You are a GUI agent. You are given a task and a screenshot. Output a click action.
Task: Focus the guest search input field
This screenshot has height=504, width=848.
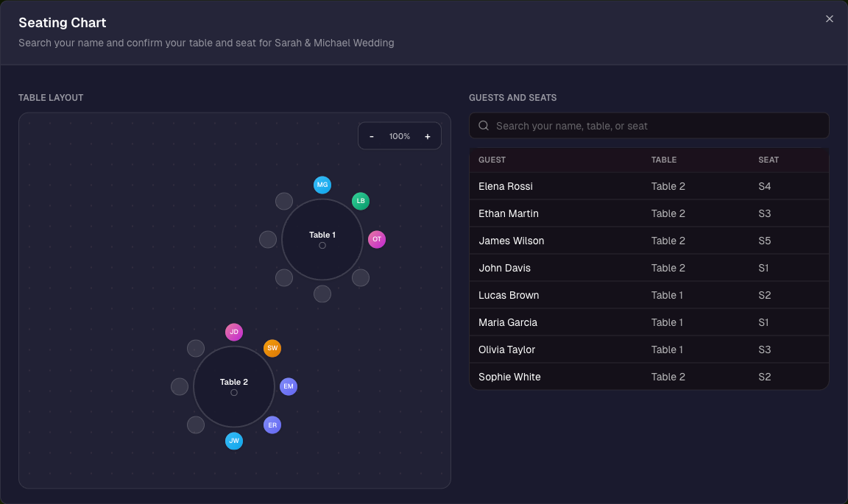[649, 126]
